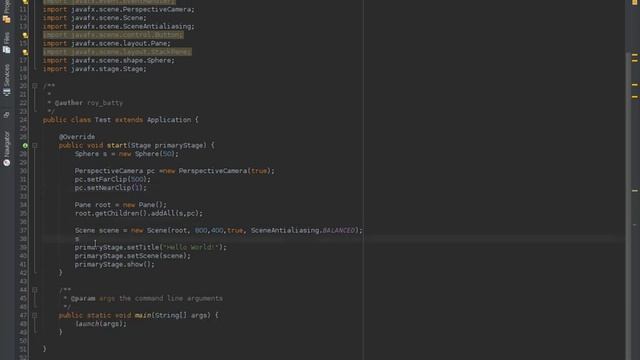Open the Files side panel tab

[7, 43]
